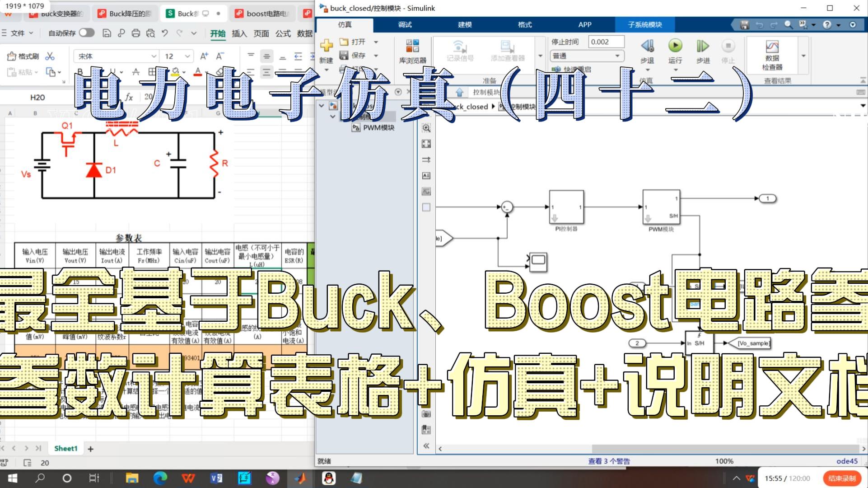
Task: Open the font size dropdown showing 12
Action: tap(187, 56)
